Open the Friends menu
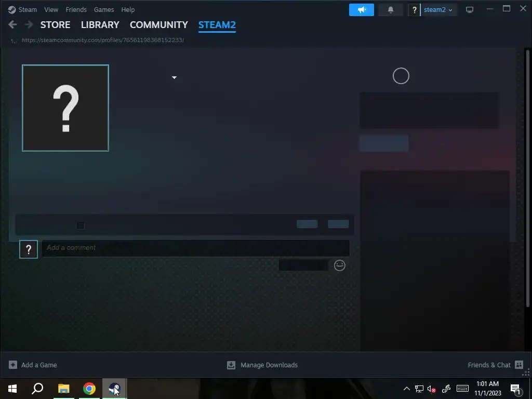 pyautogui.click(x=76, y=9)
